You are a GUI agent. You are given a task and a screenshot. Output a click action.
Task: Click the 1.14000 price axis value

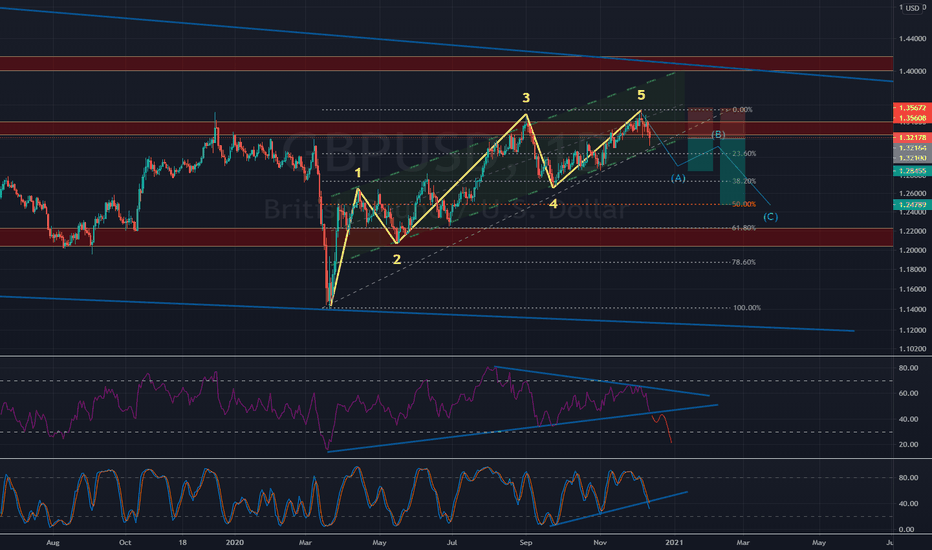[x=912, y=309]
